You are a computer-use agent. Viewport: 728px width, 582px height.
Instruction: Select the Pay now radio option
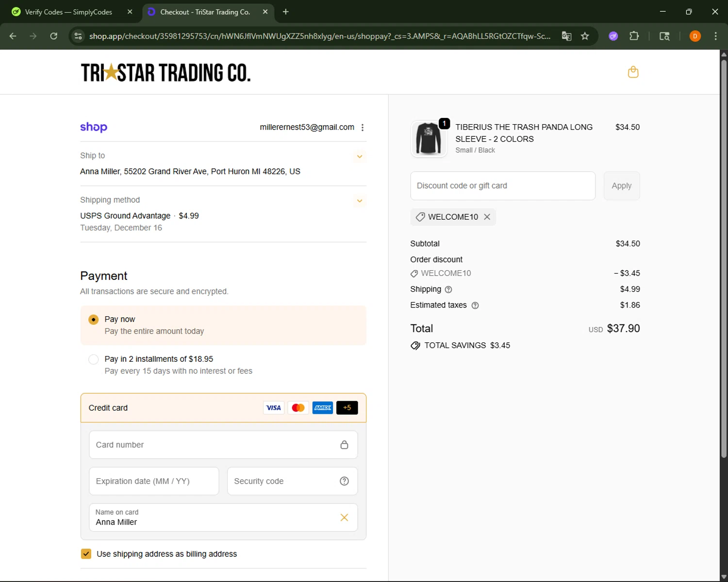click(94, 320)
